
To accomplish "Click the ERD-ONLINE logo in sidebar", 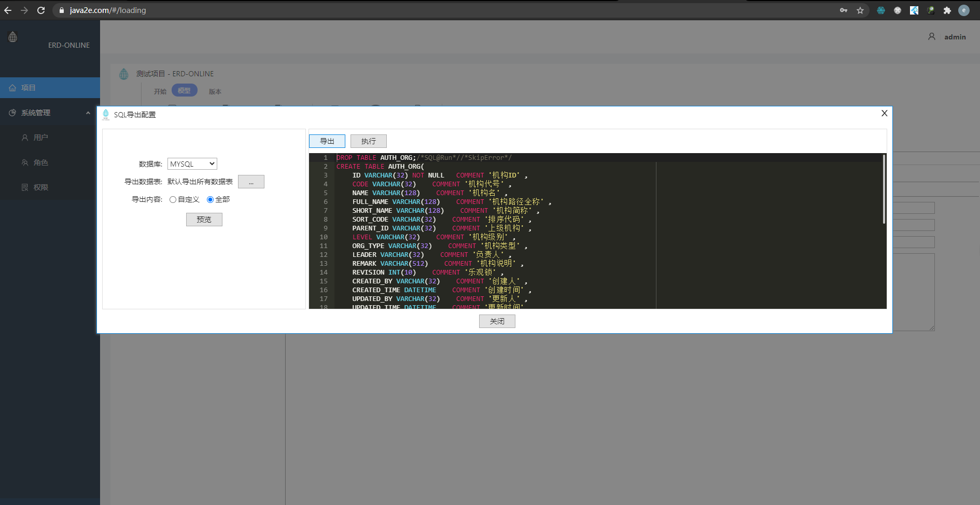I will pyautogui.click(x=13, y=37).
